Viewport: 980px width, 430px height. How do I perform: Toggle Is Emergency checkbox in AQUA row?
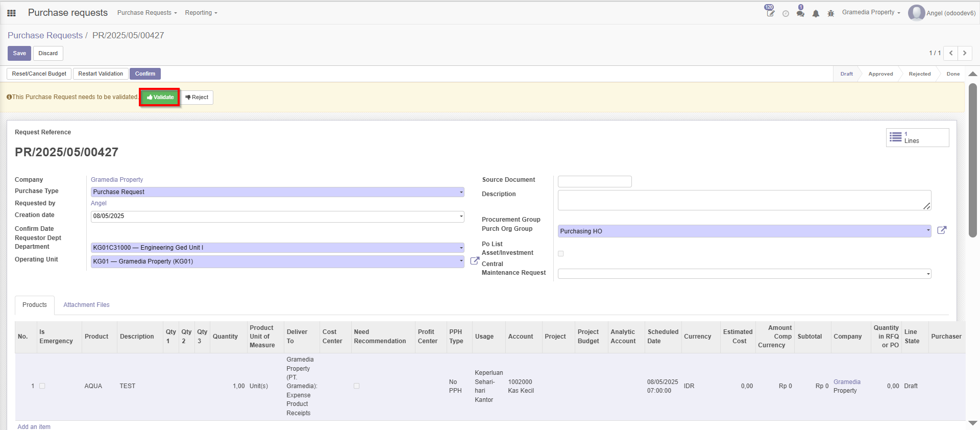(x=42, y=386)
